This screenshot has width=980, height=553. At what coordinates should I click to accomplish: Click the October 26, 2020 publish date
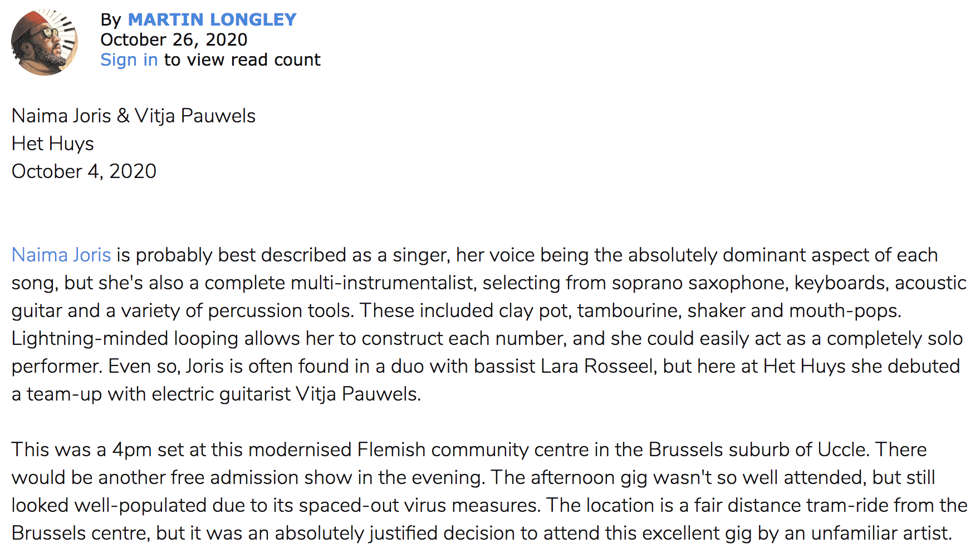[x=174, y=39]
